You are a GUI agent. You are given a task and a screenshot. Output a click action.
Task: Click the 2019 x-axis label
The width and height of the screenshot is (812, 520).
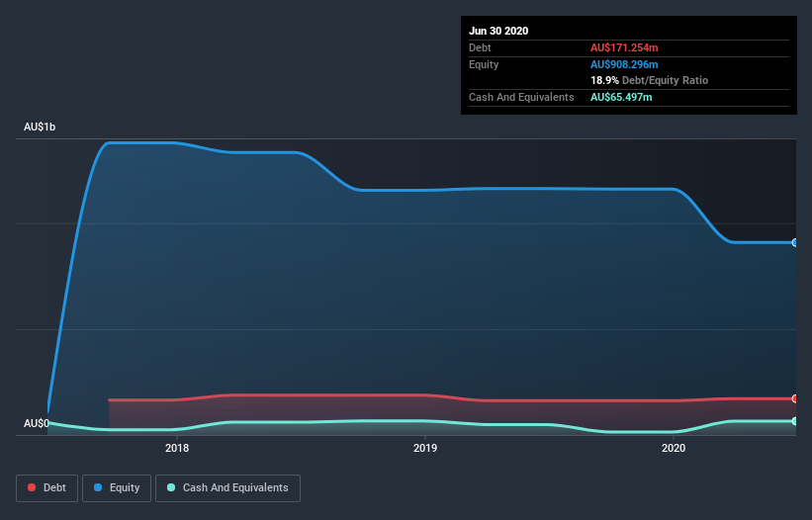(425, 448)
